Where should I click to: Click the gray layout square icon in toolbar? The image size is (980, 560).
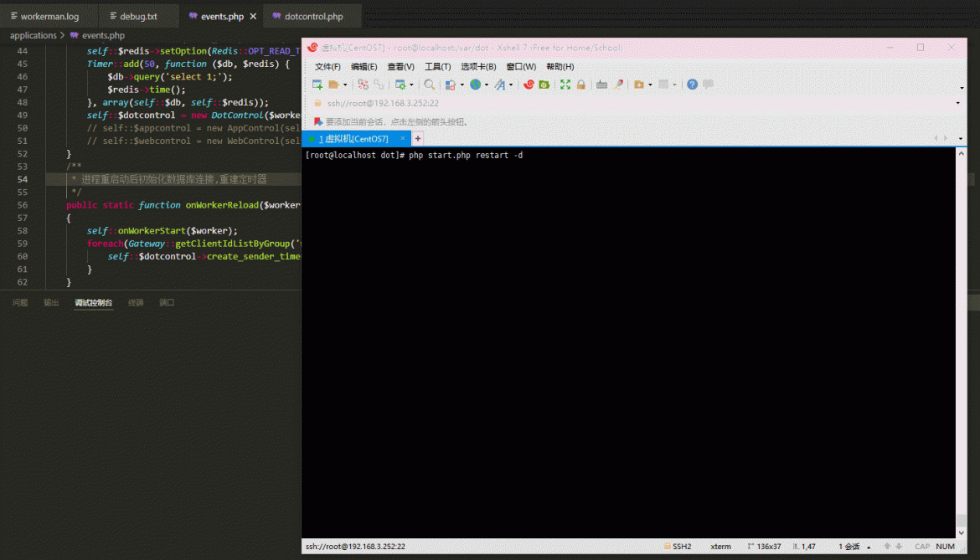point(663,85)
